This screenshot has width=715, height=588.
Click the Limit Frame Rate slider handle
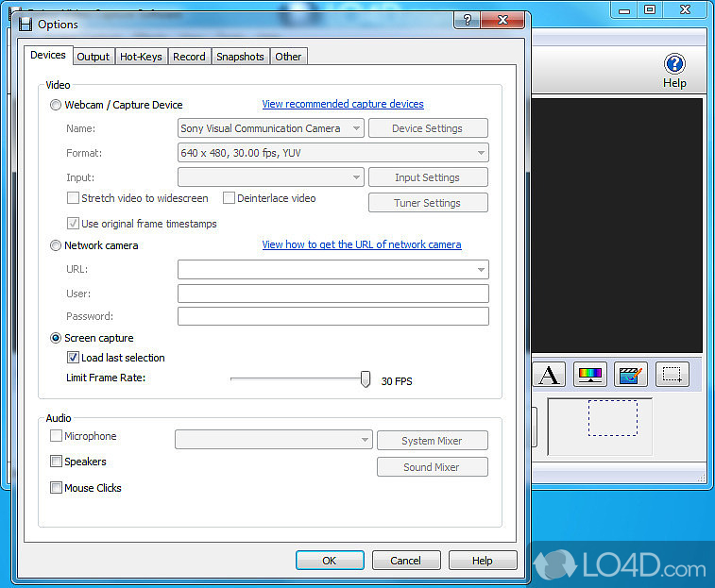(x=366, y=378)
